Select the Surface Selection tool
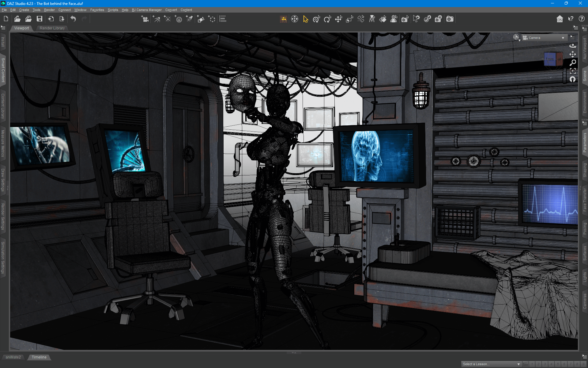 [383, 19]
